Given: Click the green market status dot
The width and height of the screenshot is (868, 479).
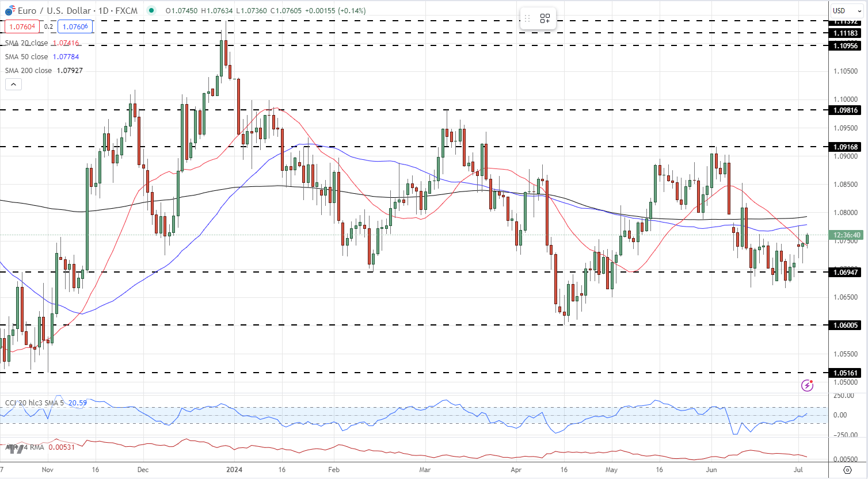Looking at the screenshot, I should 151,10.
